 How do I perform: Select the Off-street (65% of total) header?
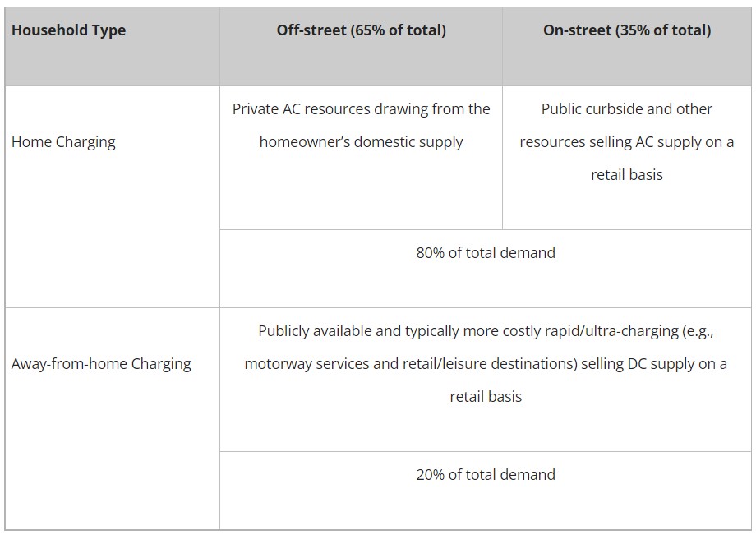(361, 30)
